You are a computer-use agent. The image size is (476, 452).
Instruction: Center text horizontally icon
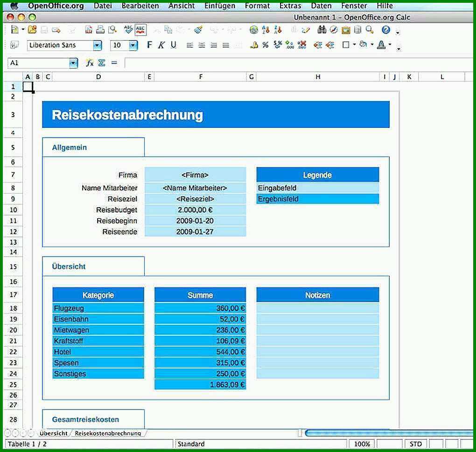point(202,46)
